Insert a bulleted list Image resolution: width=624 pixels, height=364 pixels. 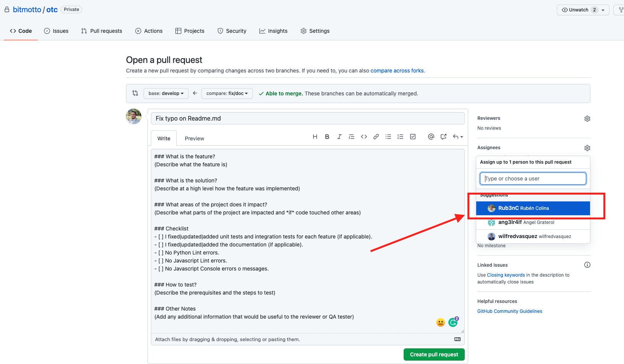tap(388, 137)
